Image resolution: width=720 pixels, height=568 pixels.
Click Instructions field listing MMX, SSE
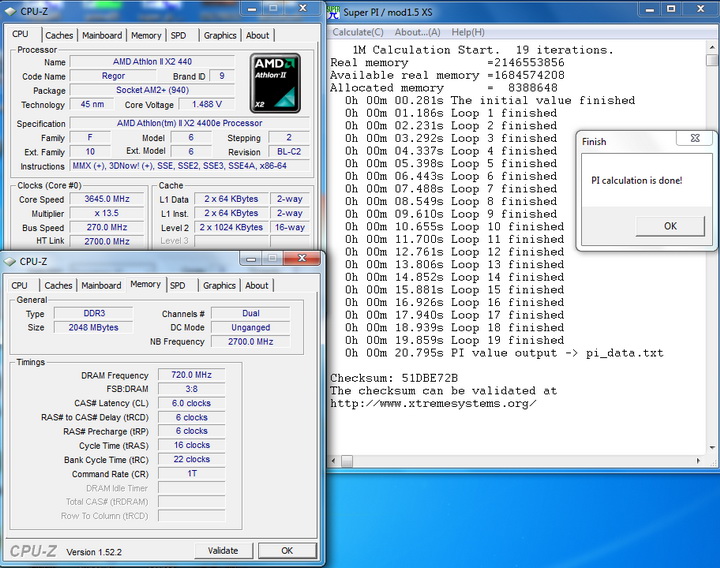(190, 166)
